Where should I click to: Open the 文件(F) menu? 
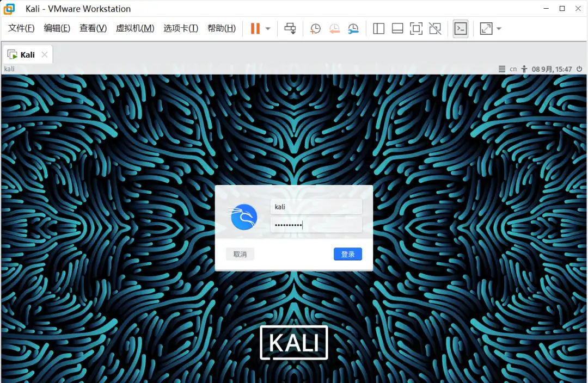21,28
